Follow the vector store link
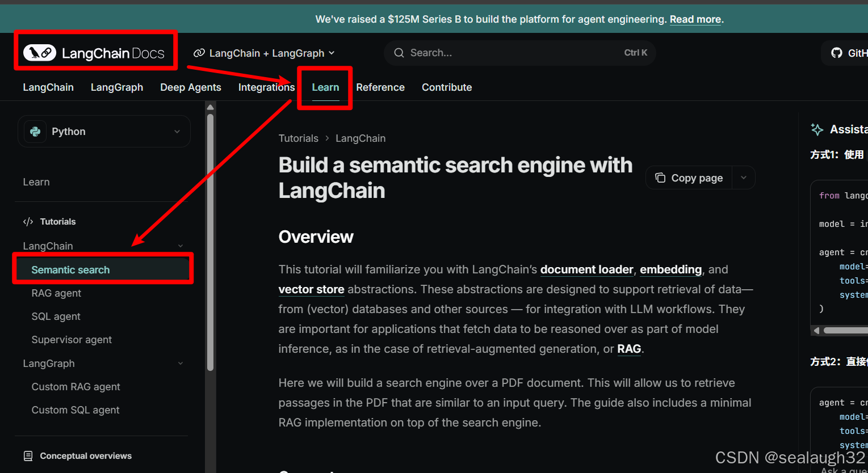Viewport: 868px width, 473px height. [x=311, y=289]
